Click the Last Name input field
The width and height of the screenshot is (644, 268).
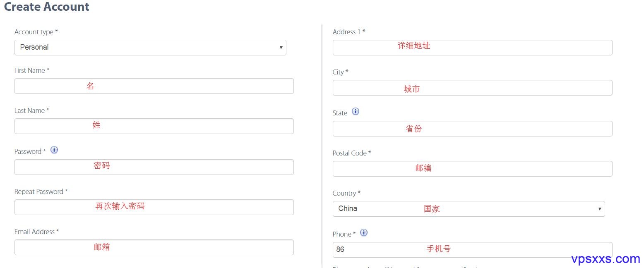tap(154, 126)
